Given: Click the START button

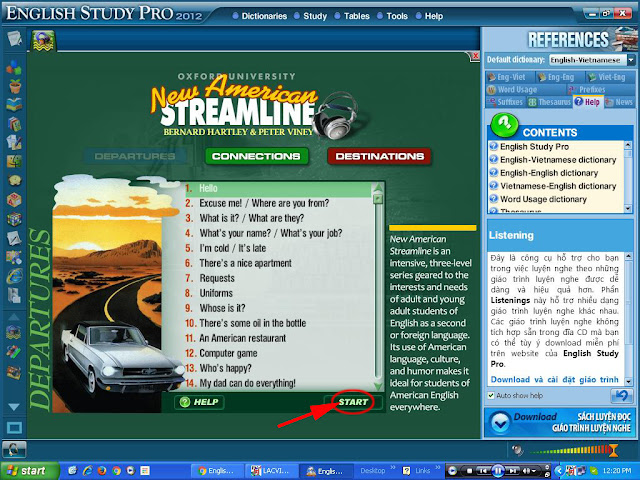Looking at the screenshot, I should (x=353, y=402).
